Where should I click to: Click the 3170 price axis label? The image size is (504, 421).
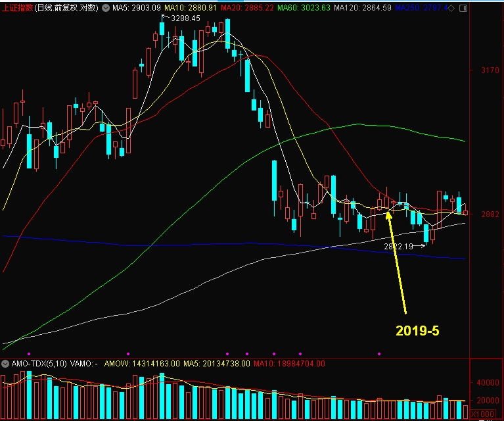coord(490,70)
